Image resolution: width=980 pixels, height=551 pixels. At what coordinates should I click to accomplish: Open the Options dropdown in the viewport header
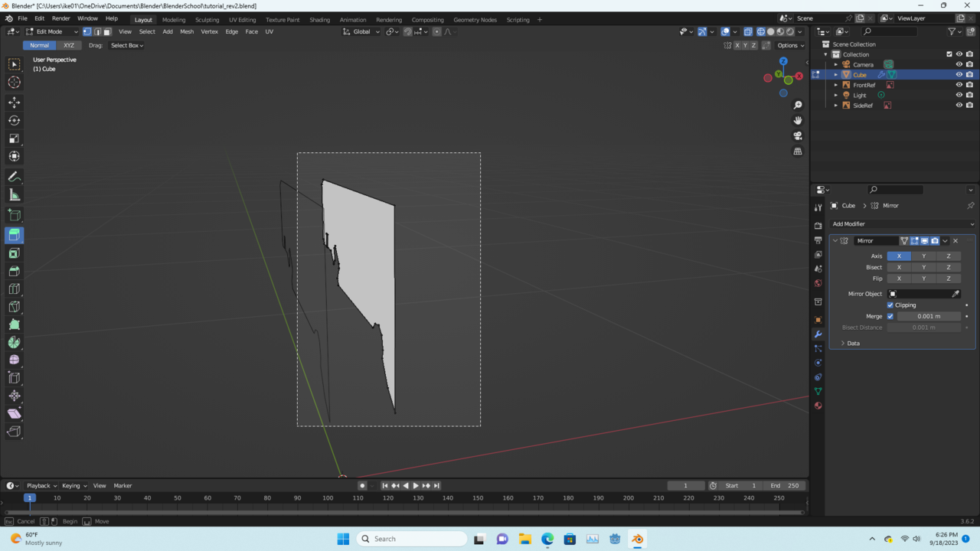click(789, 45)
